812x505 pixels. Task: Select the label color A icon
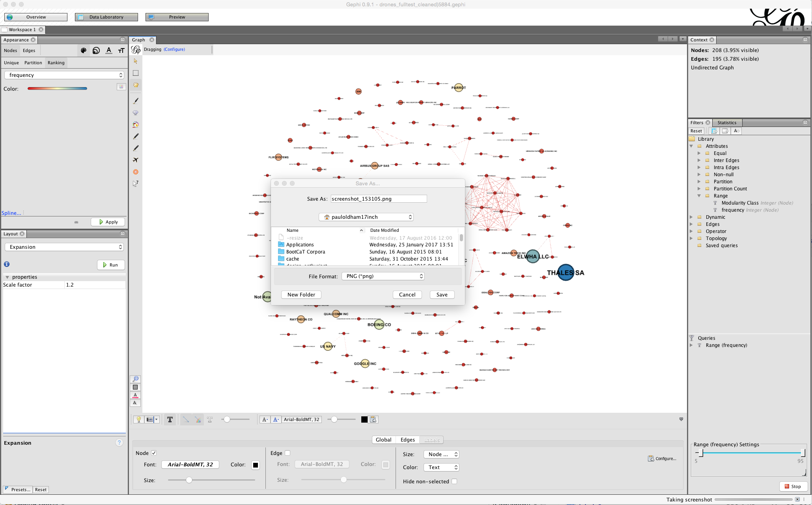[x=109, y=50]
